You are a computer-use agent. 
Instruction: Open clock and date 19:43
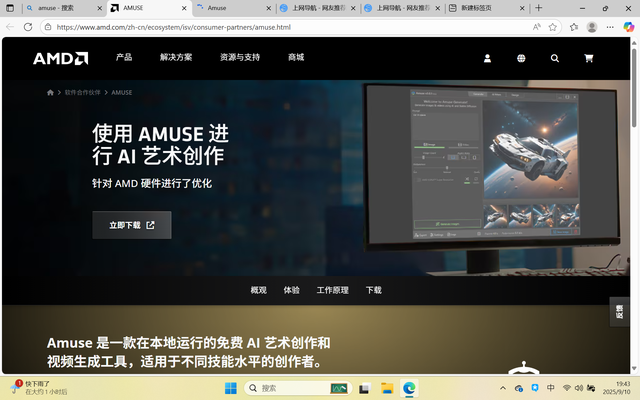click(x=616, y=388)
